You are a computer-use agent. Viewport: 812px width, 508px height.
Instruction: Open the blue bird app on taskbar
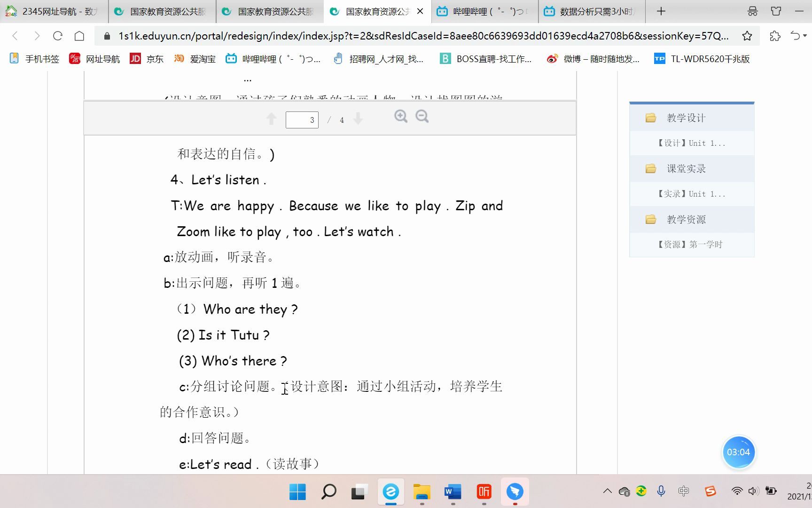click(x=515, y=492)
